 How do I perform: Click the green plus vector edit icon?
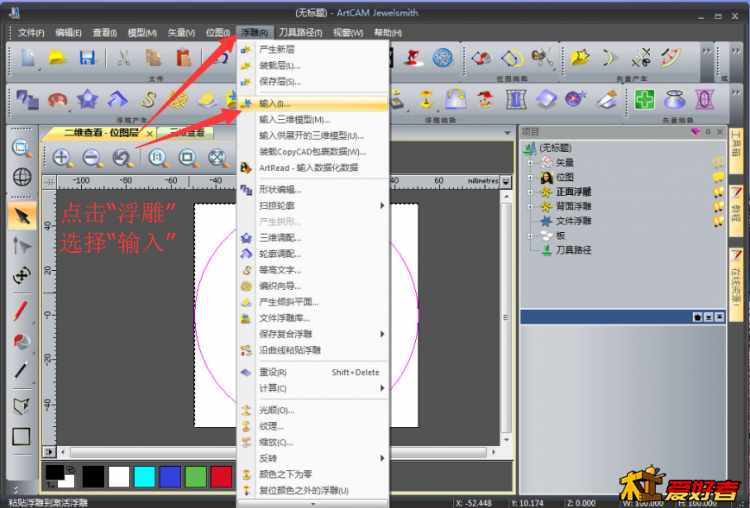tap(644, 99)
